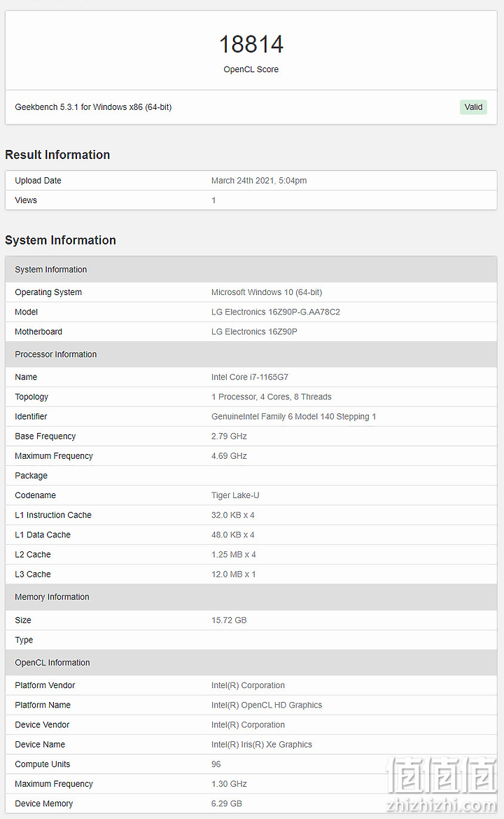Select the 48.0 KB x 4 cache value
Screen dimensions: 504x819
(x=232, y=535)
